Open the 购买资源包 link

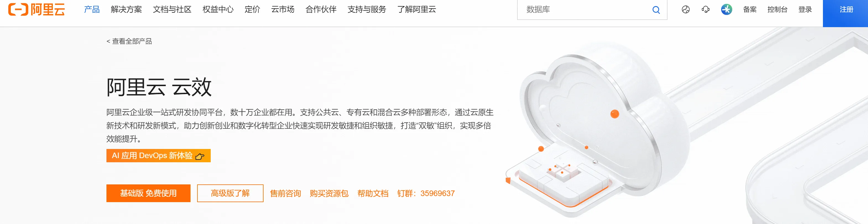(329, 193)
